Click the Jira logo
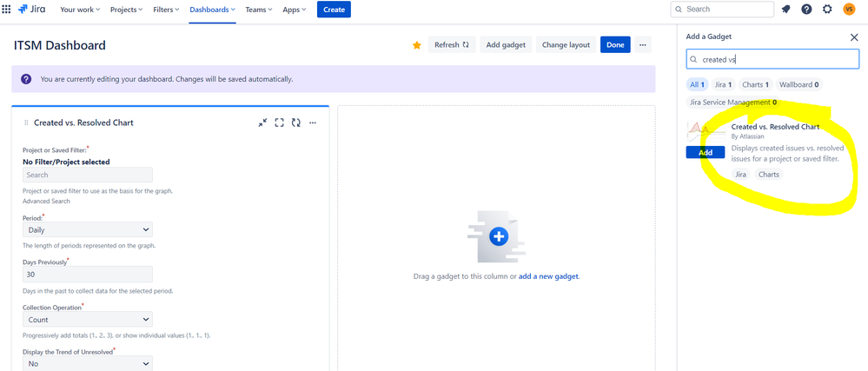The image size is (868, 371). (x=32, y=10)
